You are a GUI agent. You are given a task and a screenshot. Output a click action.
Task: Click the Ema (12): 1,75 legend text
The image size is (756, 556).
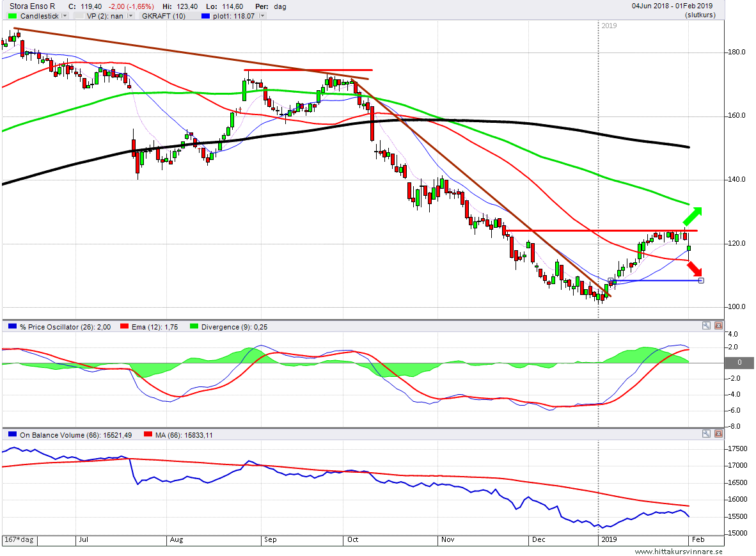(155, 327)
